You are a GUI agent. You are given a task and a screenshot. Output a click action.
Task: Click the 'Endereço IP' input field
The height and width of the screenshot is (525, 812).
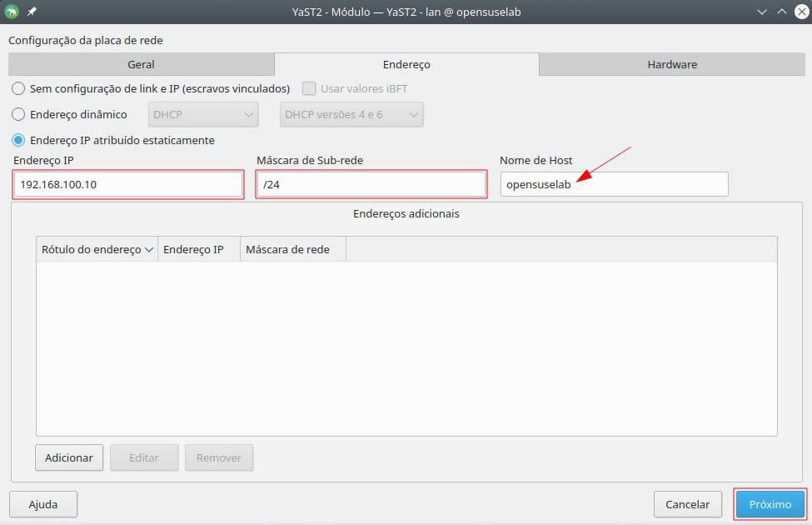tap(128, 185)
